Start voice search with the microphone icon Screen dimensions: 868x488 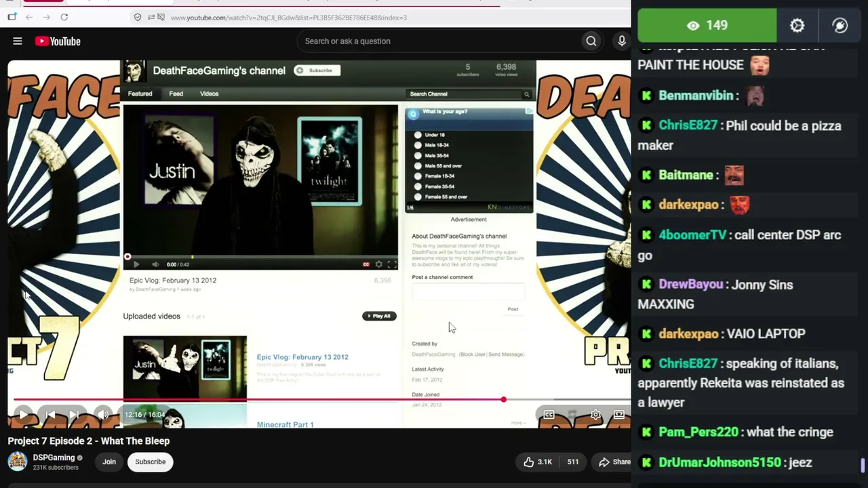click(622, 41)
